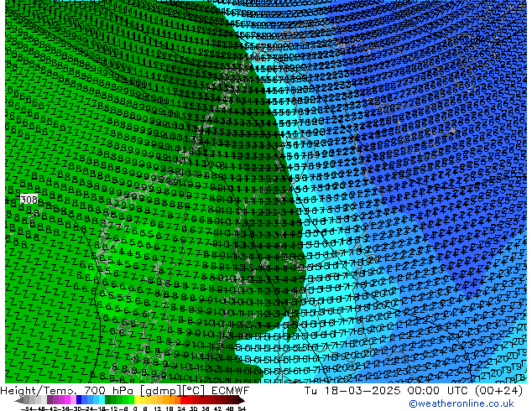This screenshot has width=532, height=411.
Task: Click the (00+24) forecast hour text
Action: point(498,391)
